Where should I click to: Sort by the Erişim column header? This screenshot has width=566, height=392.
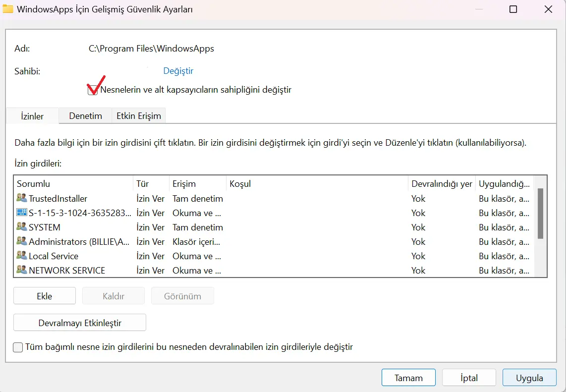198,184
